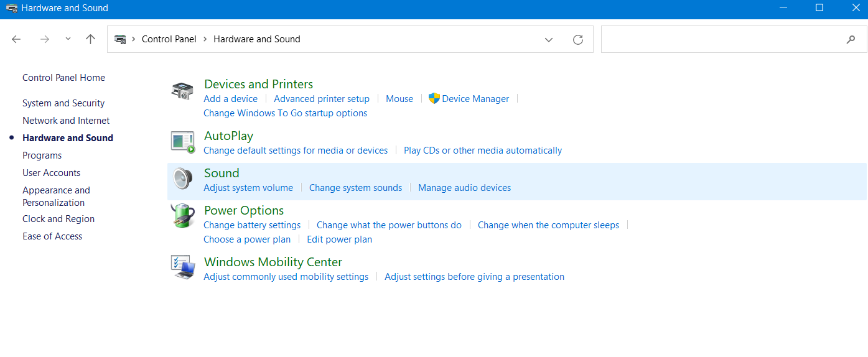Click the AutoPlay category icon
This screenshot has height=357, width=868.
click(182, 142)
